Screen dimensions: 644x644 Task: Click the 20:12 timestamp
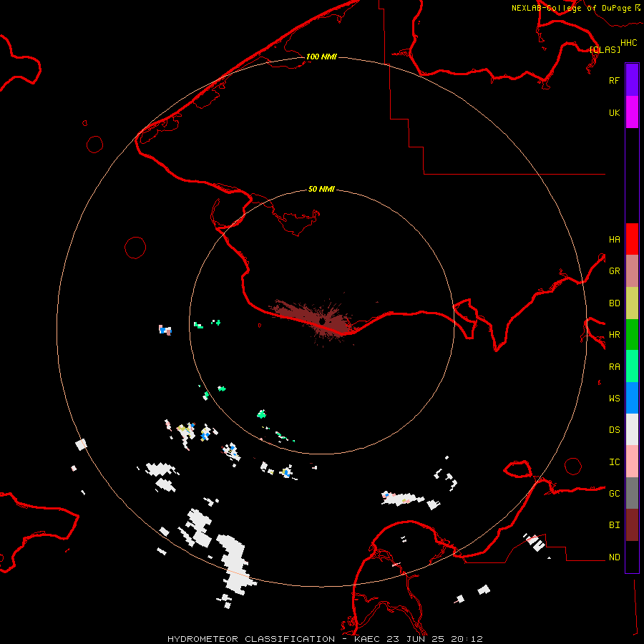pos(467,639)
